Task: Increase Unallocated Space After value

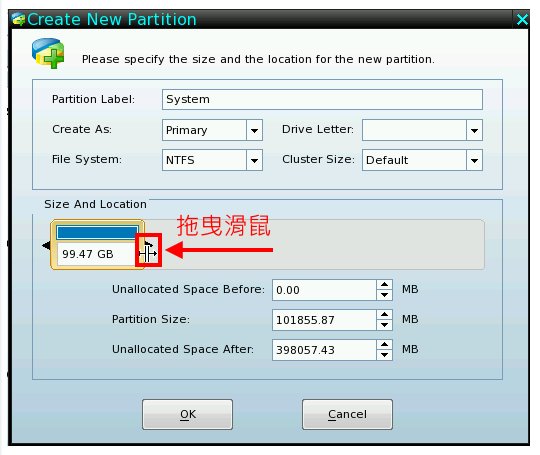Action: (x=384, y=344)
